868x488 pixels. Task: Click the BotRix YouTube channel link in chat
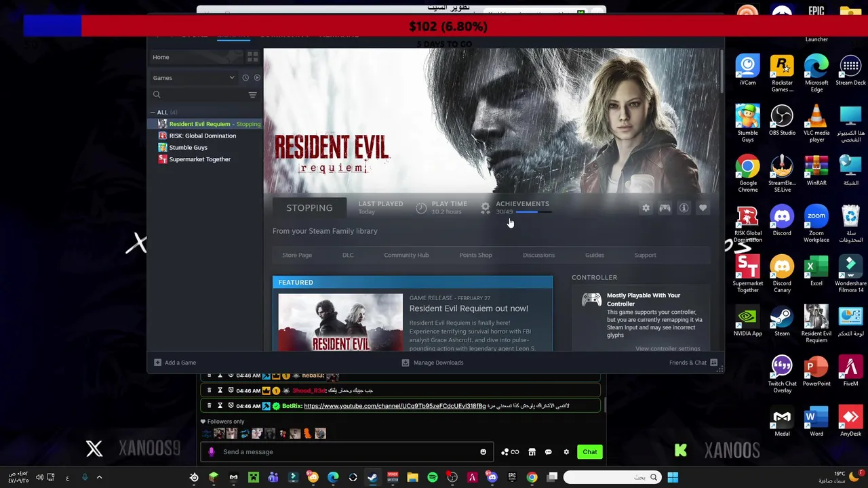pyautogui.click(x=395, y=406)
